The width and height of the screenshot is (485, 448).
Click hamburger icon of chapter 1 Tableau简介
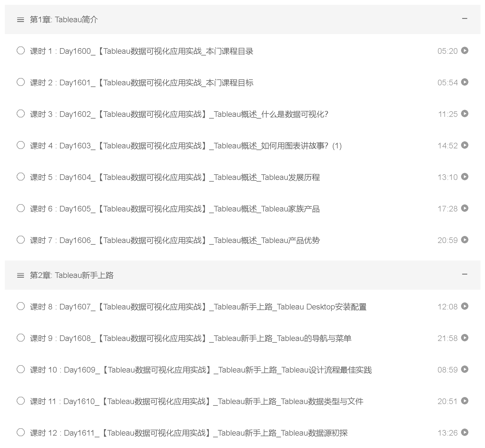click(21, 20)
